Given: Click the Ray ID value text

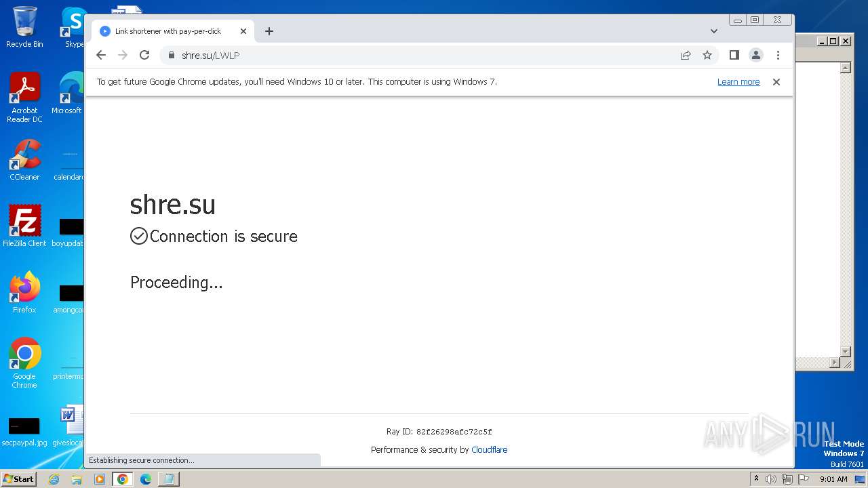Looking at the screenshot, I should pos(454,432).
